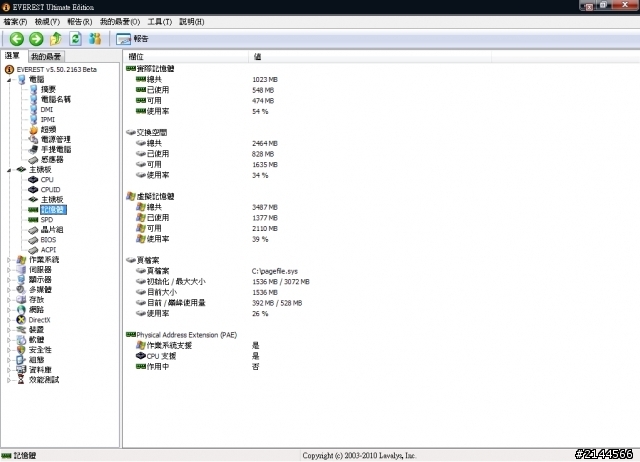Select the 效能測試 benchmark hourglass category
640x462 pixels.
point(44,380)
